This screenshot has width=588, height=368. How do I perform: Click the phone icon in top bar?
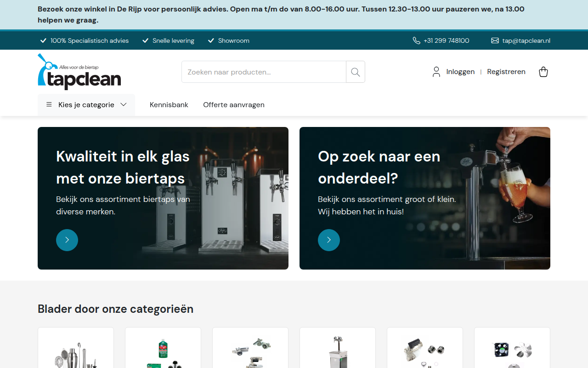pos(417,40)
